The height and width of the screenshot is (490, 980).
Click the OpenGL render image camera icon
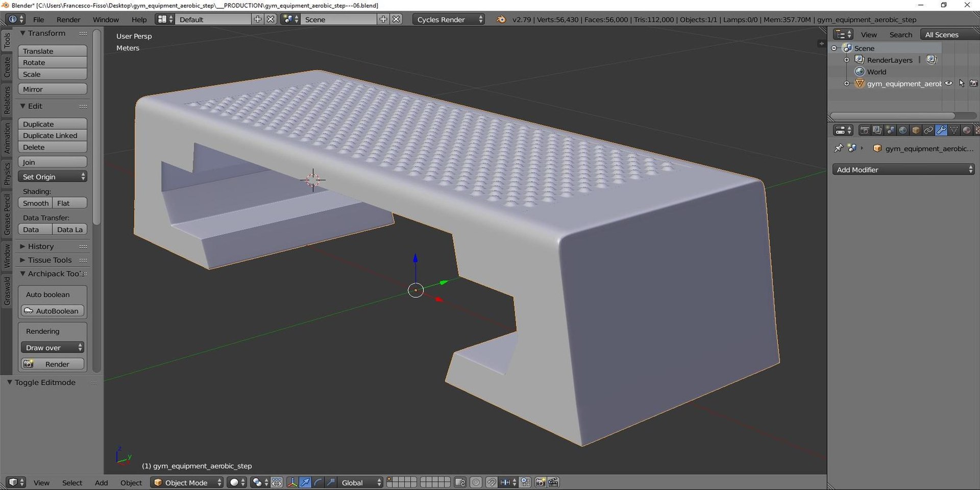tap(540, 482)
